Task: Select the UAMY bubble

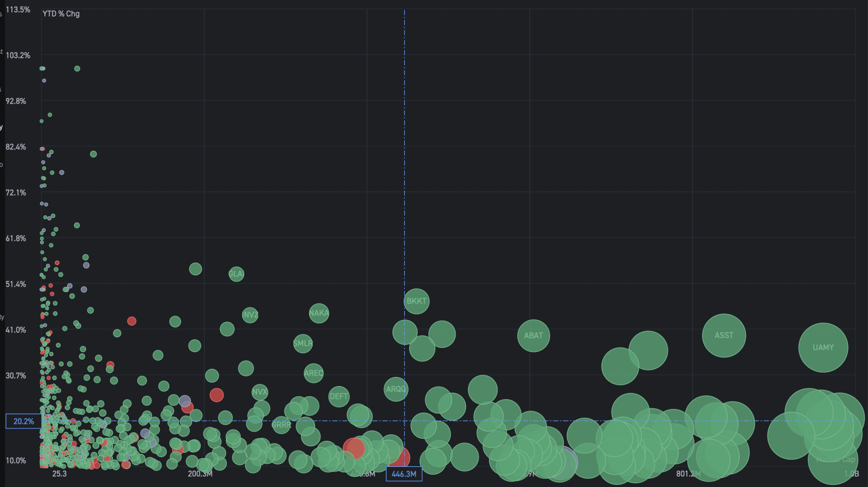Action: point(823,348)
